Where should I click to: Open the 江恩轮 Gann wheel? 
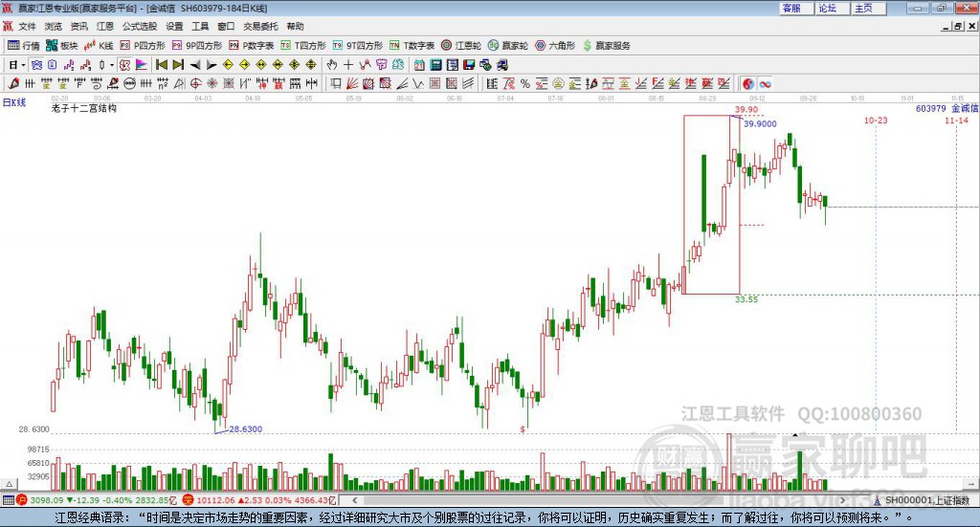point(460,46)
